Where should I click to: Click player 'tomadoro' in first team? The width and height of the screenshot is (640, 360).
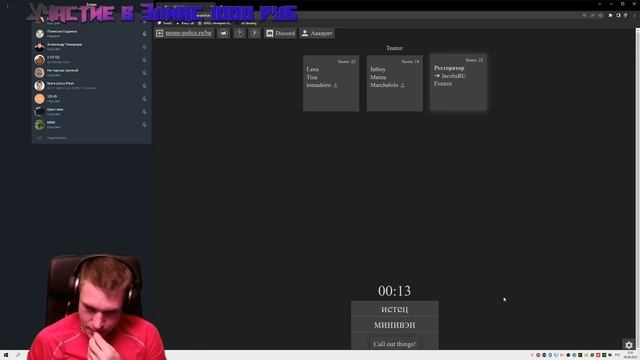[319, 85]
